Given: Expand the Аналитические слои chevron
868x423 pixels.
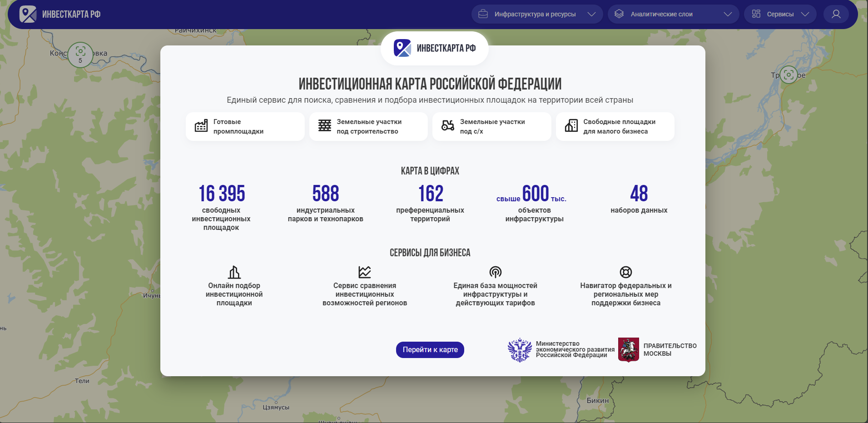Looking at the screenshot, I should click(728, 14).
